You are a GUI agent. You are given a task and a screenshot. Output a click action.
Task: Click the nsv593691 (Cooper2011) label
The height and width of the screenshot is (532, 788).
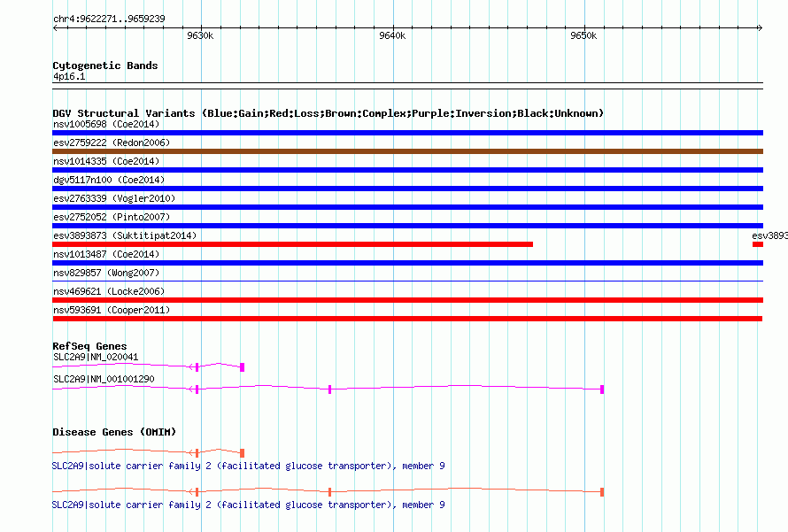point(112,310)
